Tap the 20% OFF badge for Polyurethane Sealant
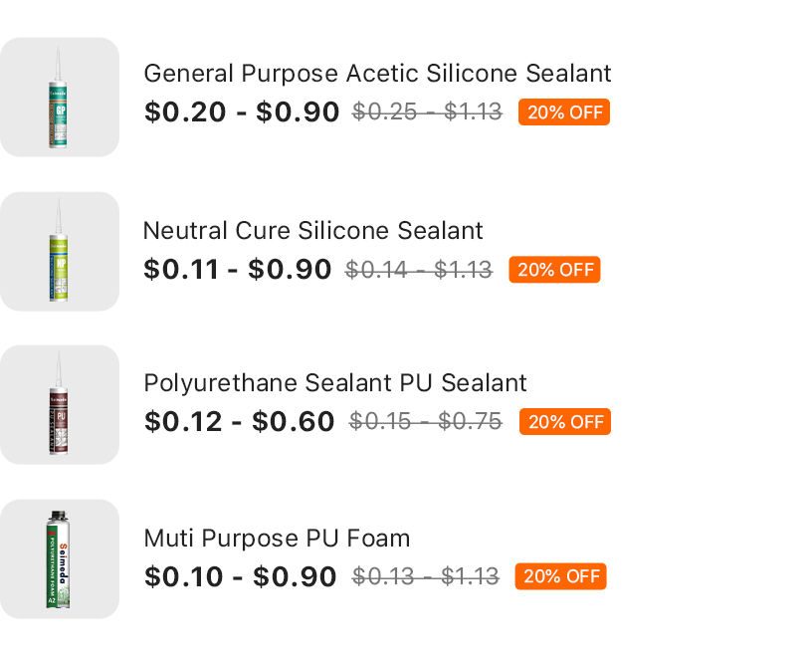 565,422
